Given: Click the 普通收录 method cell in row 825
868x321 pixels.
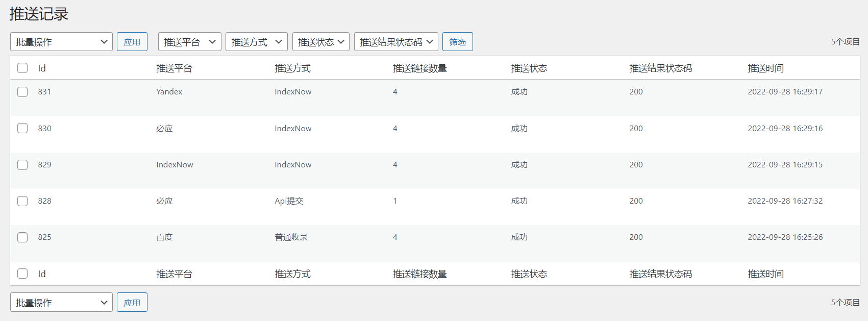Looking at the screenshot, I should coord(291,237).
